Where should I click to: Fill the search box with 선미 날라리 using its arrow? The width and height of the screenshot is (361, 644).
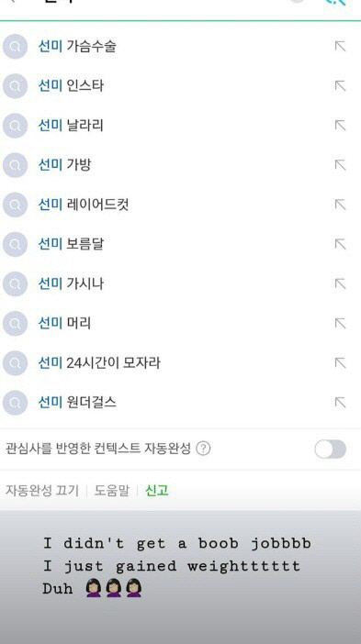click(x=340, y=126)
